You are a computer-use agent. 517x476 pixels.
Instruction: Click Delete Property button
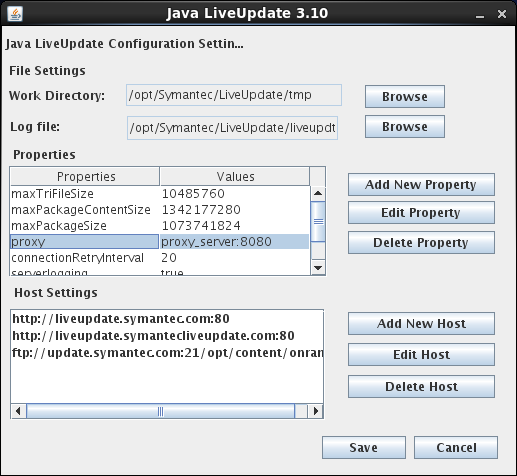[x=421, y=243]
